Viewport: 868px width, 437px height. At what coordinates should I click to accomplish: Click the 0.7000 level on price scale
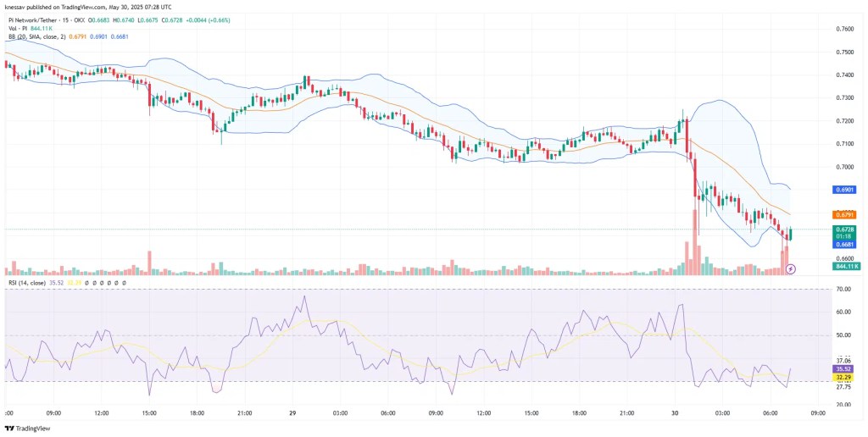(x=844, y=167)
